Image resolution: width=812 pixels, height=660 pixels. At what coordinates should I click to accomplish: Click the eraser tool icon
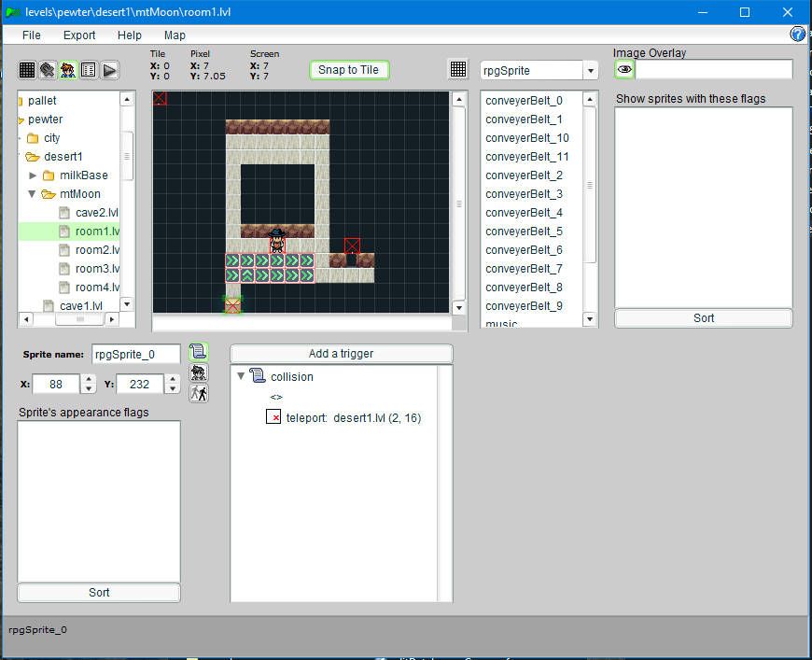click(x=48, y=70)
